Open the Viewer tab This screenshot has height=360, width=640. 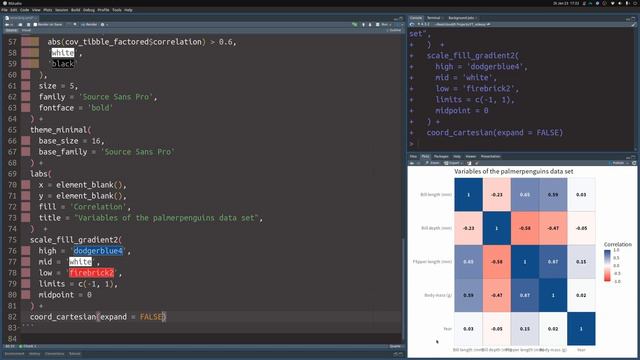pyautogui.click(x=471, y=156)
